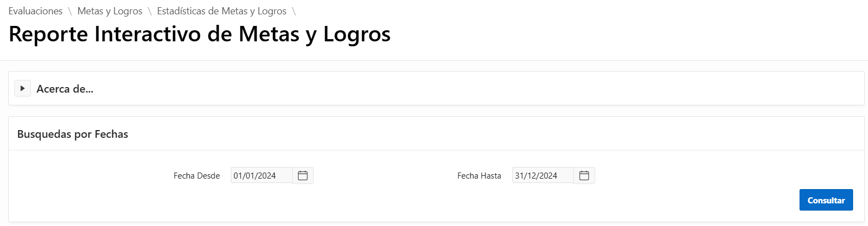Navigate to Metas y Logros breadcrumb

click(x=110, y=11)
